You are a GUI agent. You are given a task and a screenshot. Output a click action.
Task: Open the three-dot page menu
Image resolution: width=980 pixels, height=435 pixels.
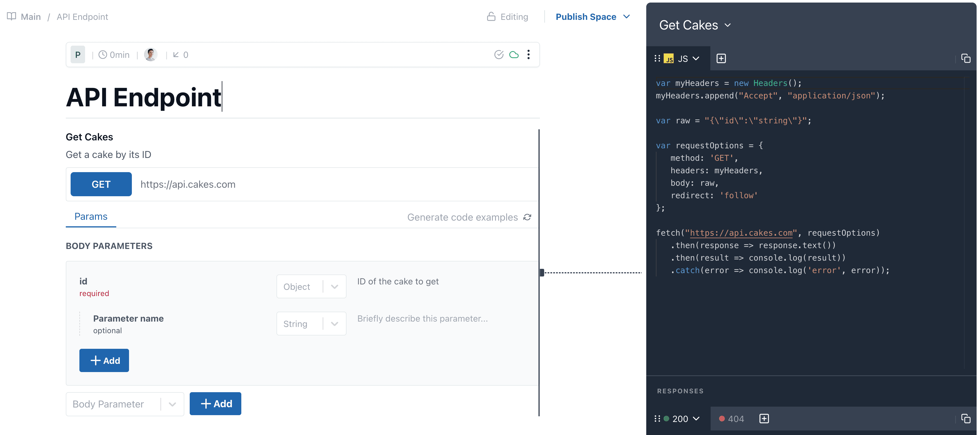pos(529,54)
